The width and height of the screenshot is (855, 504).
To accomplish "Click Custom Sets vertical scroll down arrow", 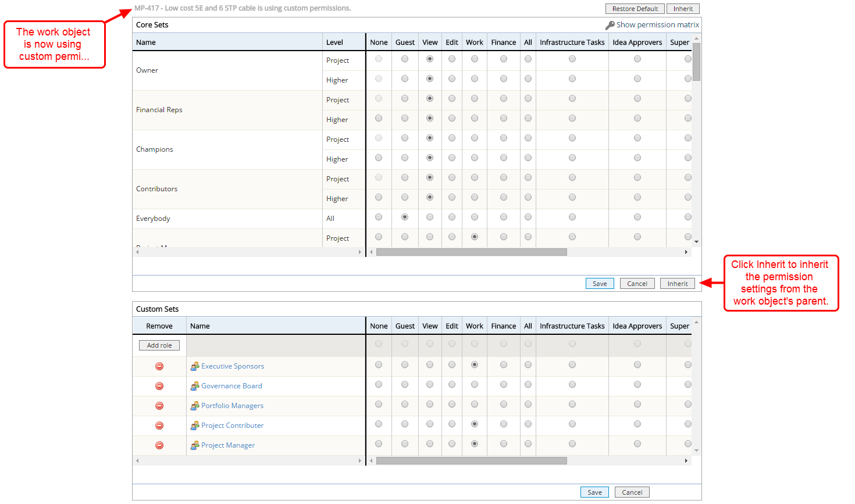I will (696, 451).
